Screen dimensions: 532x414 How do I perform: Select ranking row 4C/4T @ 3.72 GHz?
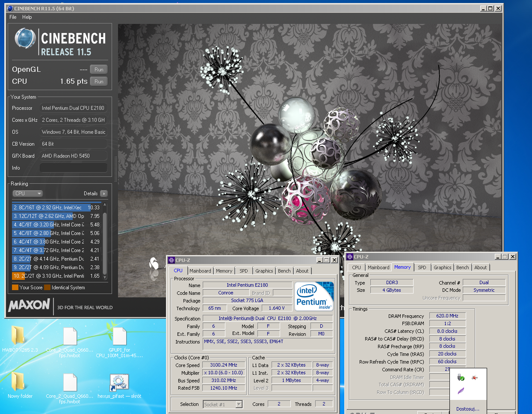point(56,250)
